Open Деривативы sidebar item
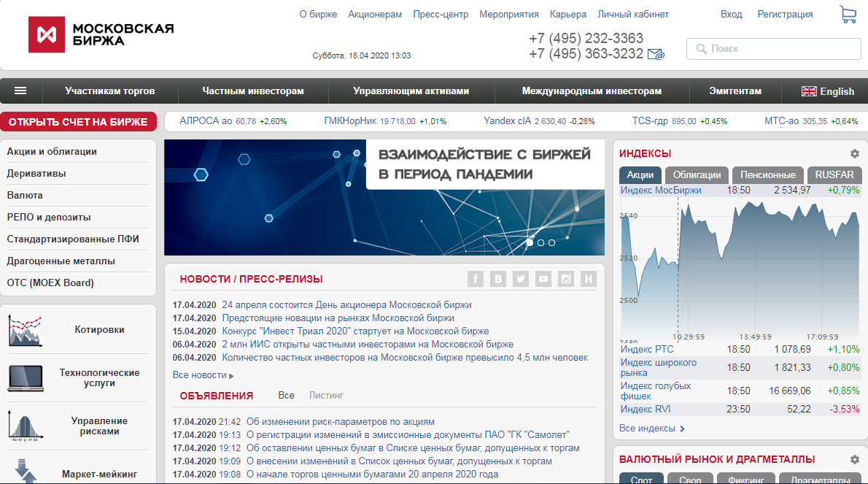 pos(36,173)
